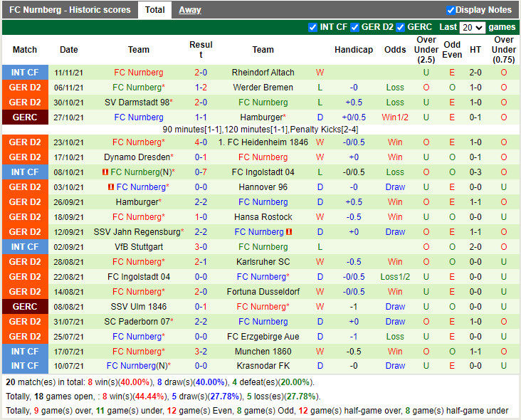
Task: Click Hamburger team in the 1-1 cup match
Action: point(261,117)
